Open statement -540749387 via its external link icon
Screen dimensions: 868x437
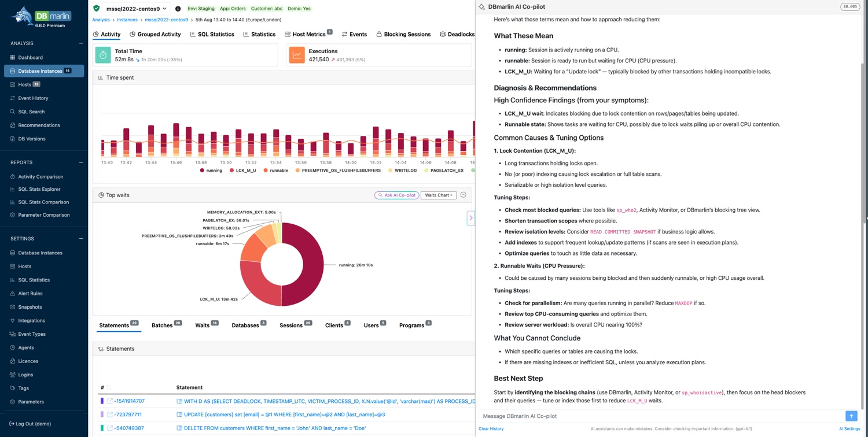click(110, 428)
